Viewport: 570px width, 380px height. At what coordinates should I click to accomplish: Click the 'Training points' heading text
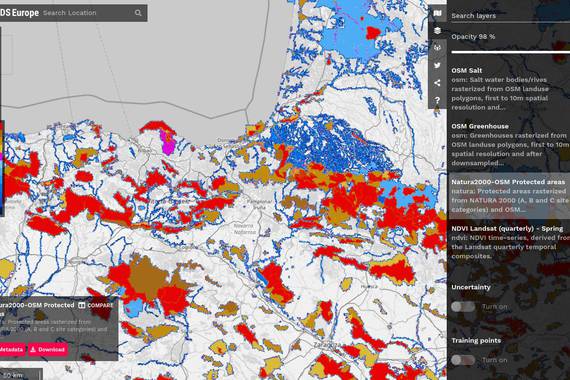click(476, 341)
